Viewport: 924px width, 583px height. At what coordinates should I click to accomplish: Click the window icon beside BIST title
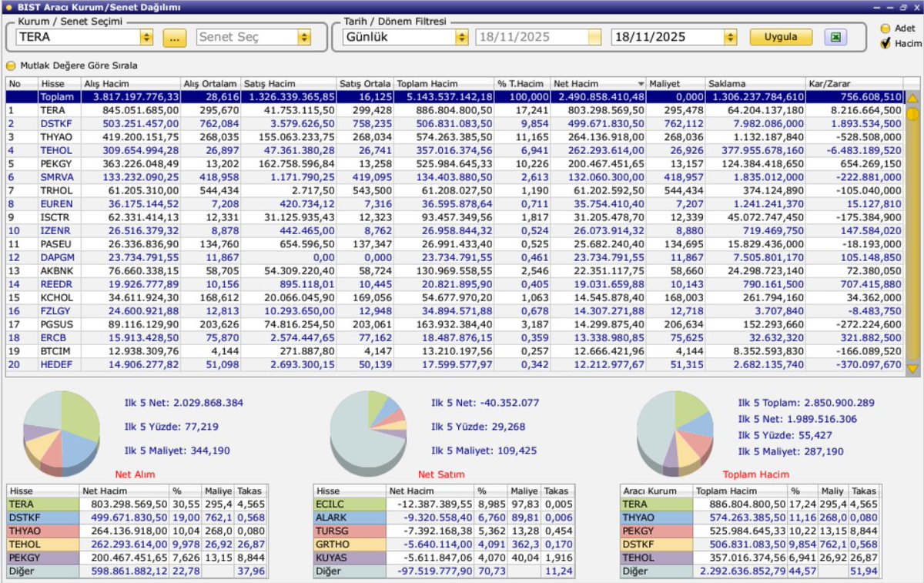(x=8, y=7)
